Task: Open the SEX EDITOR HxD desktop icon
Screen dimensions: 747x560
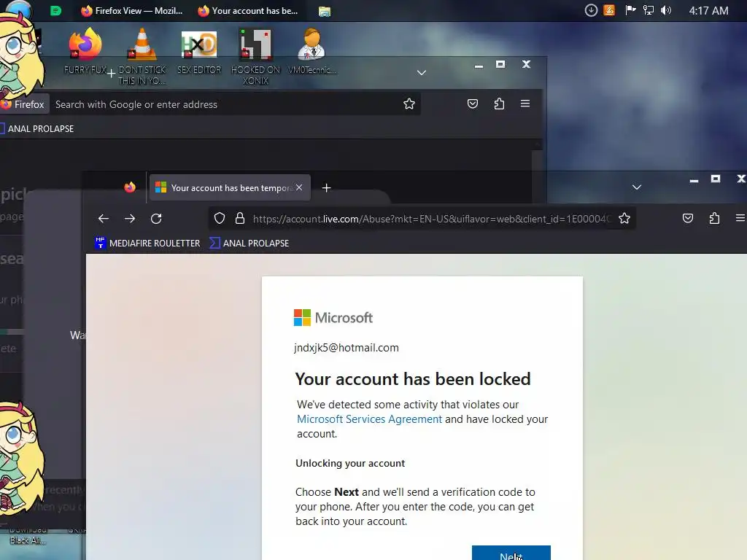Action: point(199,51)
